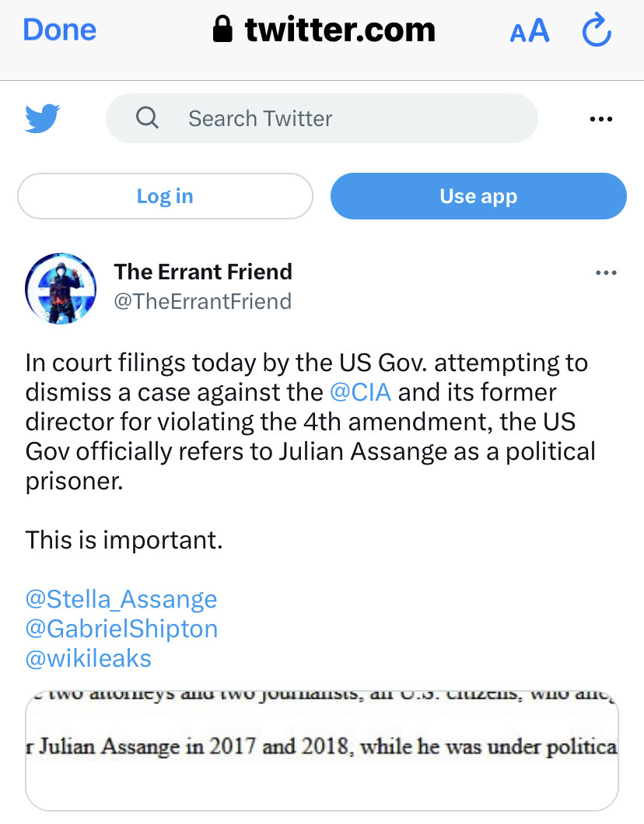Image resolution: width=644 pixels, height=824 pixels.
Task: Tap the @TheErrantFriend handle
Action: click(203, 301)
